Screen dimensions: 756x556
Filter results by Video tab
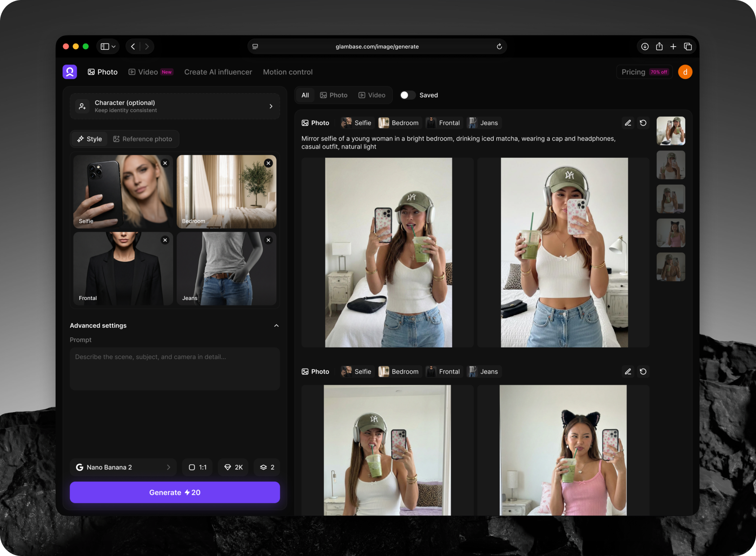(372, 95)
